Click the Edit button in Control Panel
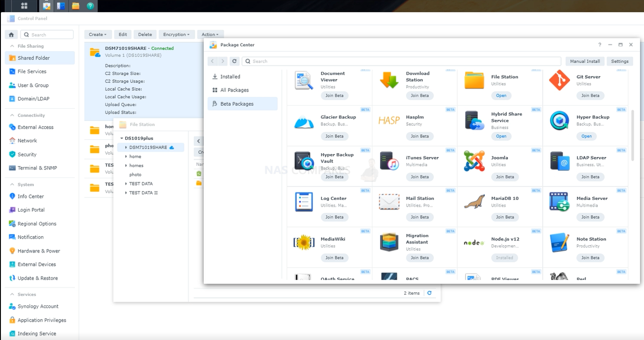The image size is (644, 340). tap(123, 35)
